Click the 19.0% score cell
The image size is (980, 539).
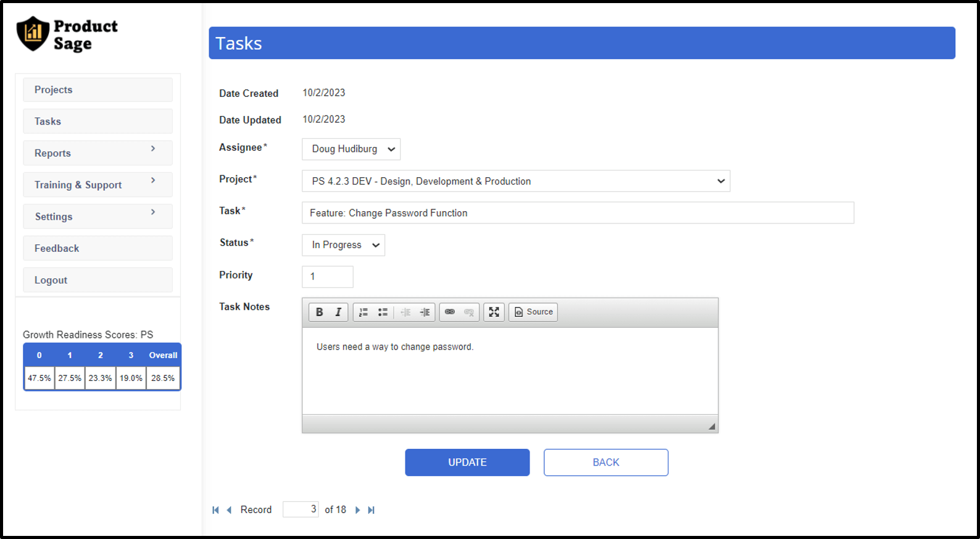[x=131, y=378]
